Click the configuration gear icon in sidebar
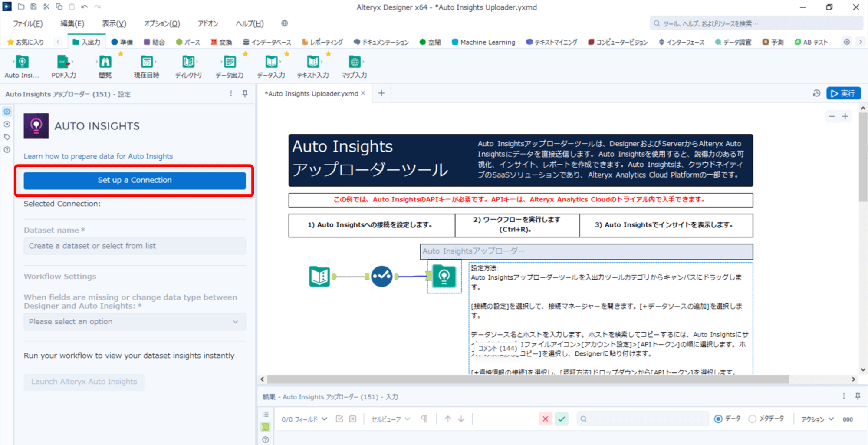 pyautogui.click(x=7, y=112)
